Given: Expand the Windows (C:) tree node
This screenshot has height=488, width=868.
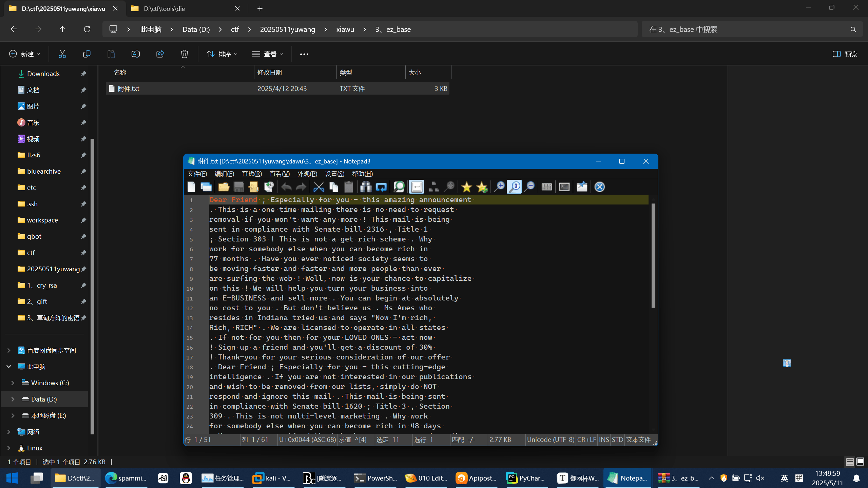Looking at the screenshot, I should (x=13, y=383).
